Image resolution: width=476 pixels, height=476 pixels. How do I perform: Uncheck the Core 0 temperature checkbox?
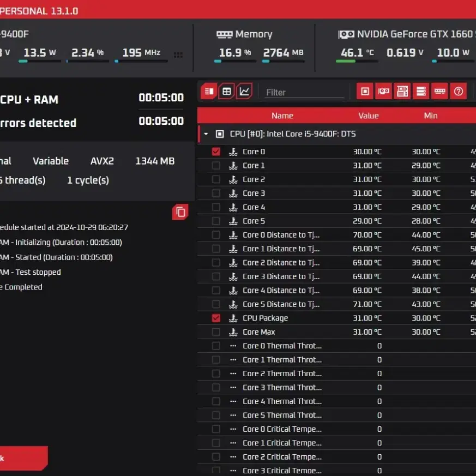tap(216, 152)
